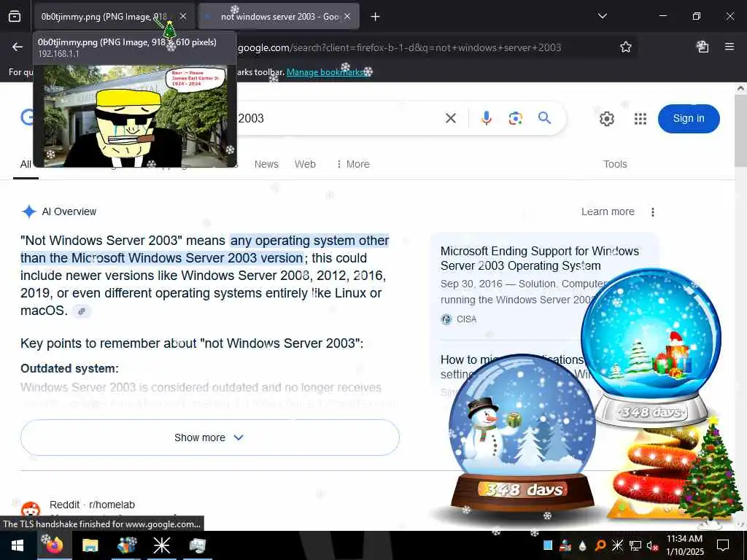Click the snowflake app taskbar icon
The width and height of the screenshot is (747, 560).
161,545
